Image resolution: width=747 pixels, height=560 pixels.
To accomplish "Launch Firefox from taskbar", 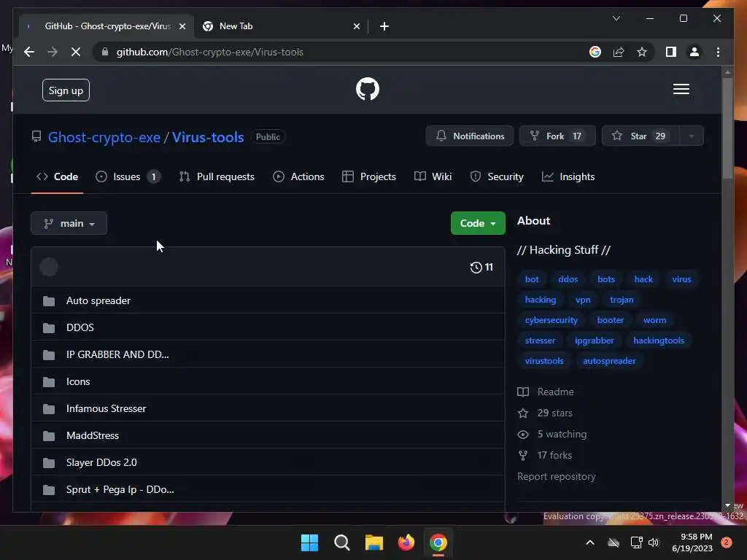I will point(406,542).
